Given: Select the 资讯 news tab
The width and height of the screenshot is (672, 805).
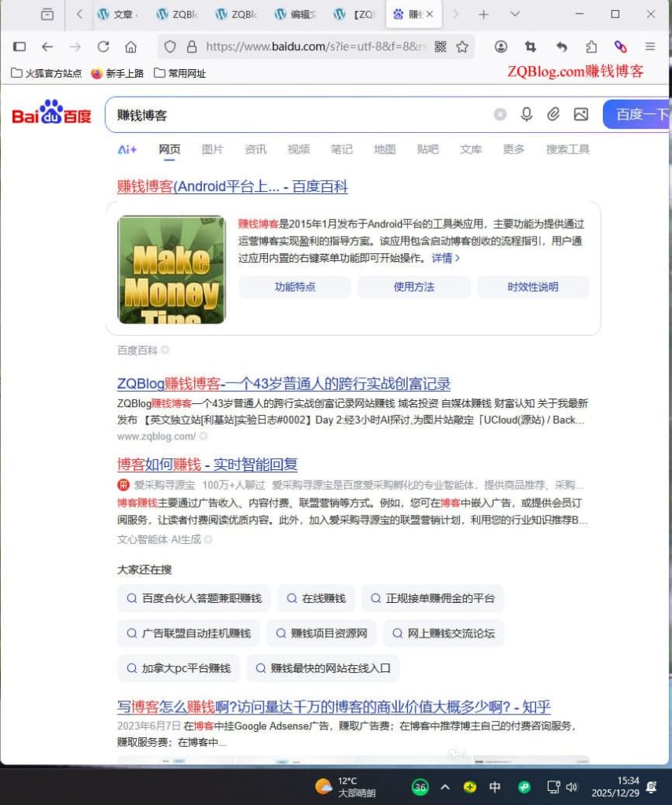Looking at the screenshot, I should 255,149.
